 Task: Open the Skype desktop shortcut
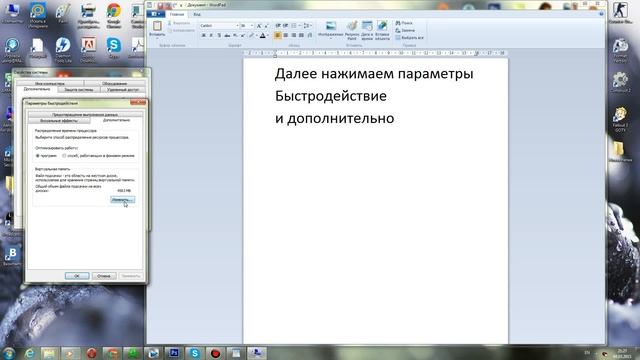coord(113,48)
